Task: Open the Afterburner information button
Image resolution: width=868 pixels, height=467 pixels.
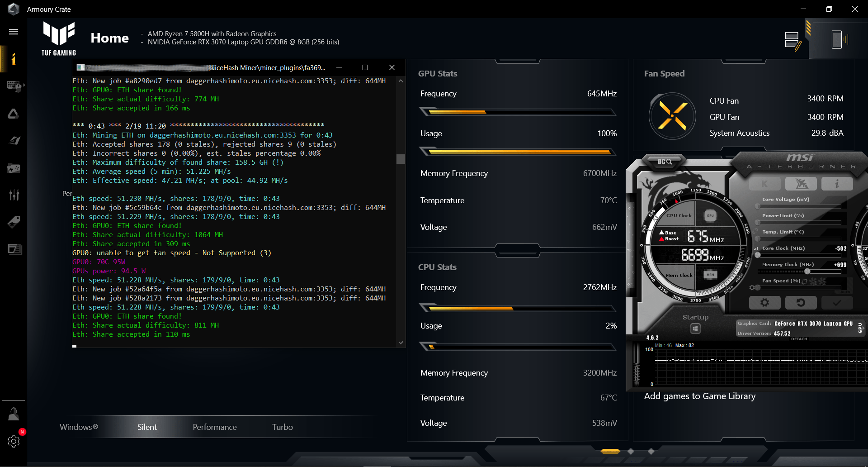Action: [837, 184]
